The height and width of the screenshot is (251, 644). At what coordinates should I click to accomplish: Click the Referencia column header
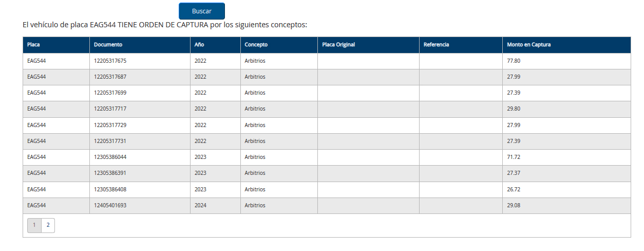[x=436, y=45]
